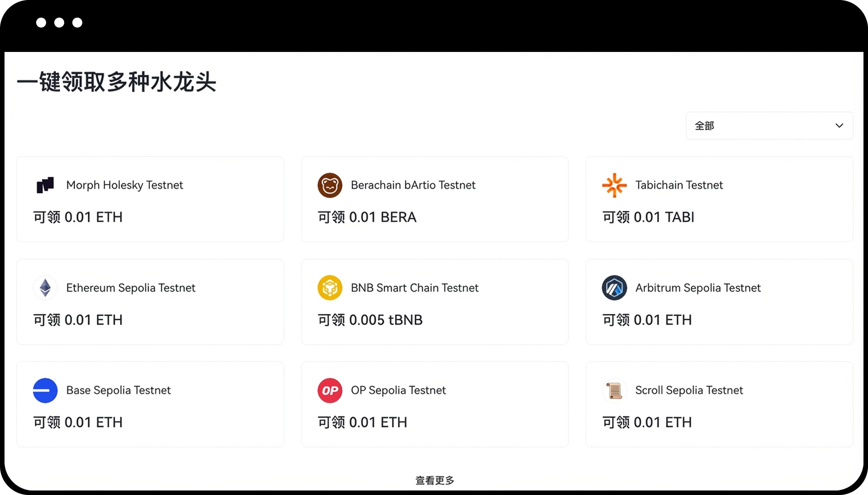Click 可领 0.01 ETH under Scroll Sepolia
Image resolution: width=868 pixels, height=495 pixels.
[x=646, y=422]
